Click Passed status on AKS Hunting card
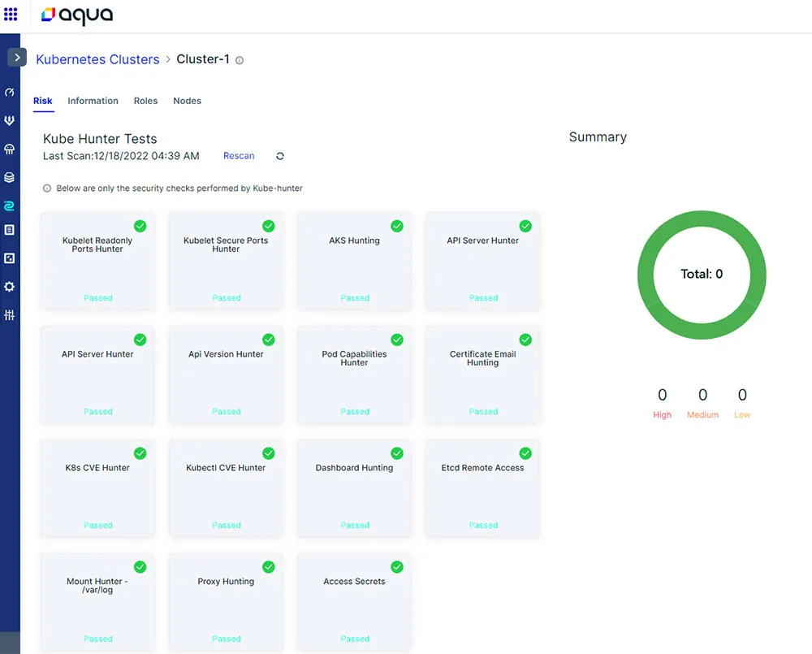This screenshot has width=812, height=654. [356, 298]
